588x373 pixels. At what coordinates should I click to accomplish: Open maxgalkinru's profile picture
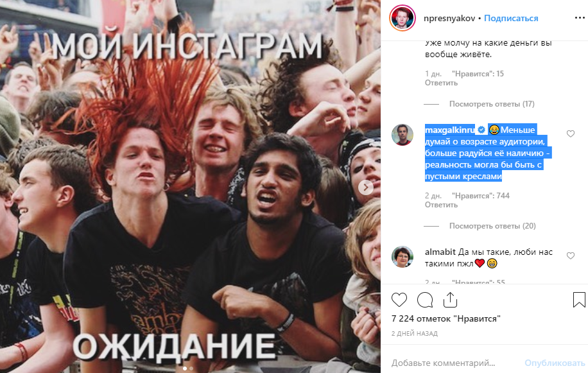pos(402,135)
